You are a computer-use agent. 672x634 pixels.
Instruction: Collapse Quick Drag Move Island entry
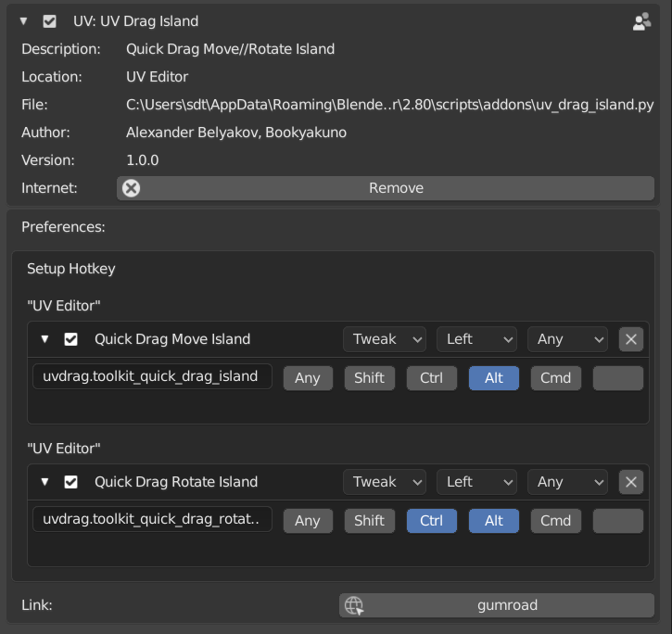[44, 339]
